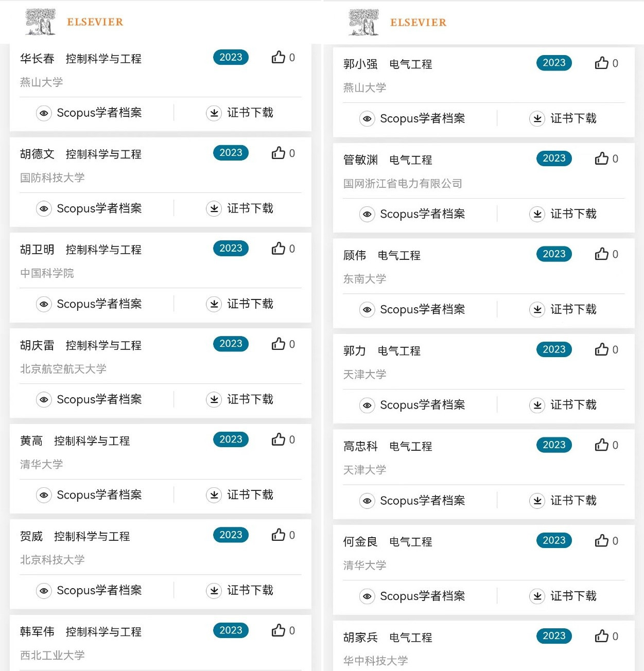Click thumbs-up icon for 何金良
This screenshot has height=671, width=644.
coord(602,541)
